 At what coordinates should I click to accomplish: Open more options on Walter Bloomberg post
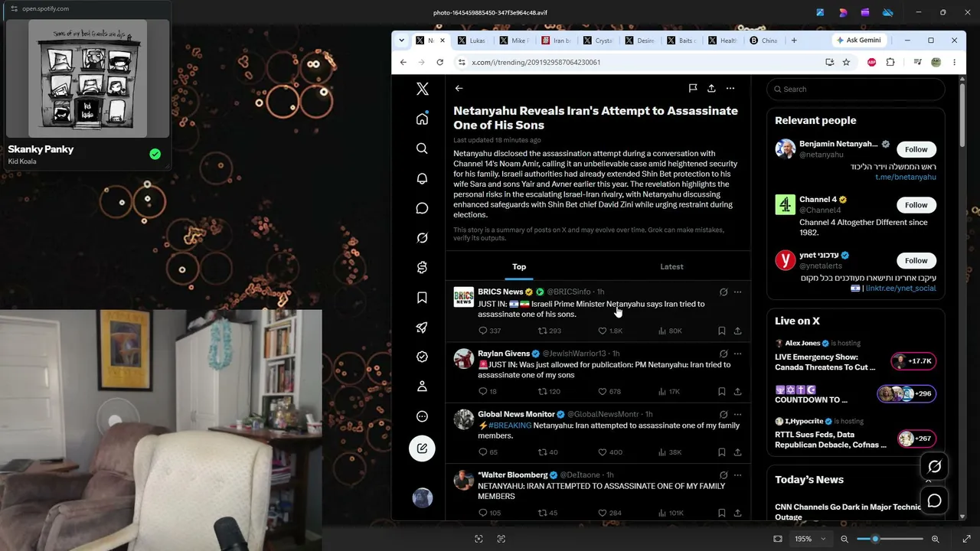tap(737, 475)
